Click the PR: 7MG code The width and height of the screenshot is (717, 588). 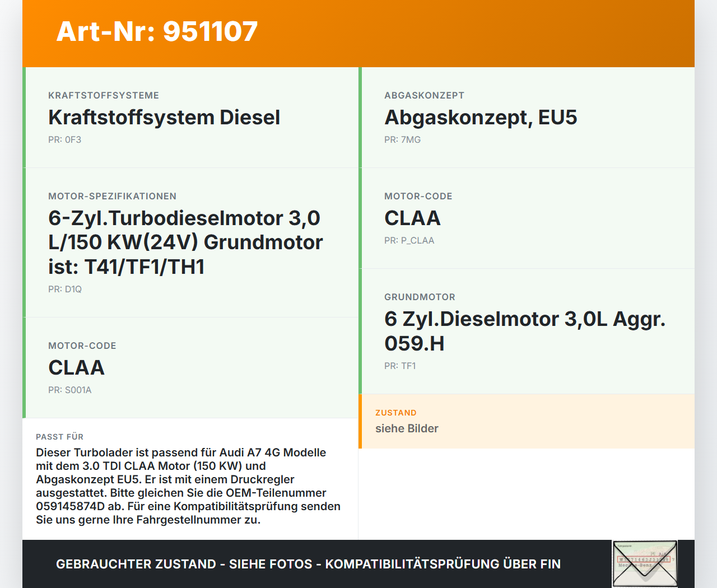pos(402,140)
